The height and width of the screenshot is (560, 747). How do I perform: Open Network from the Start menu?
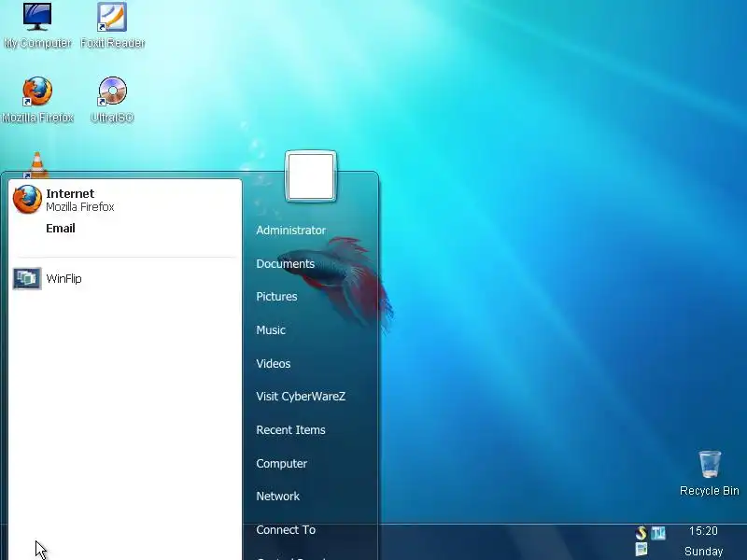click(277, 497)
